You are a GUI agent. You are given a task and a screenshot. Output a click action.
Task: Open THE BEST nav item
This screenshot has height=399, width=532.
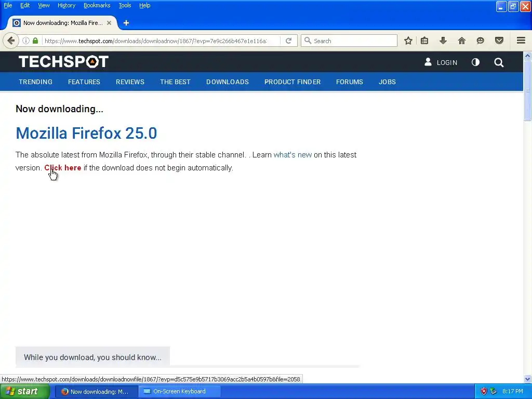176,82
